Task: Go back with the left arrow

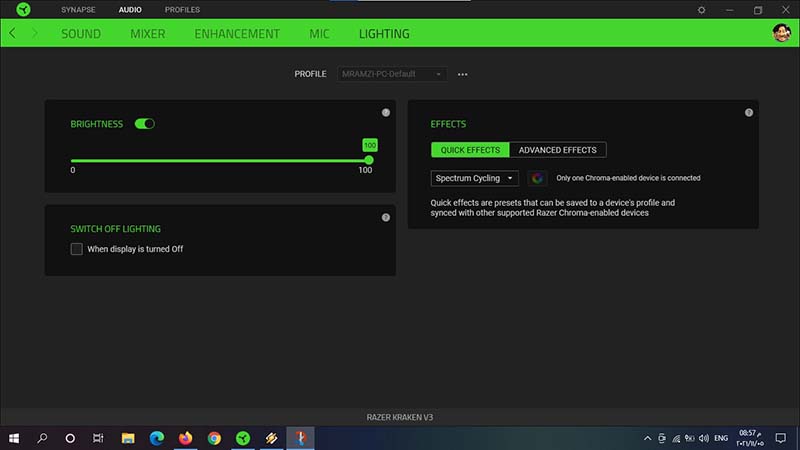Action: tap(12, 33)
